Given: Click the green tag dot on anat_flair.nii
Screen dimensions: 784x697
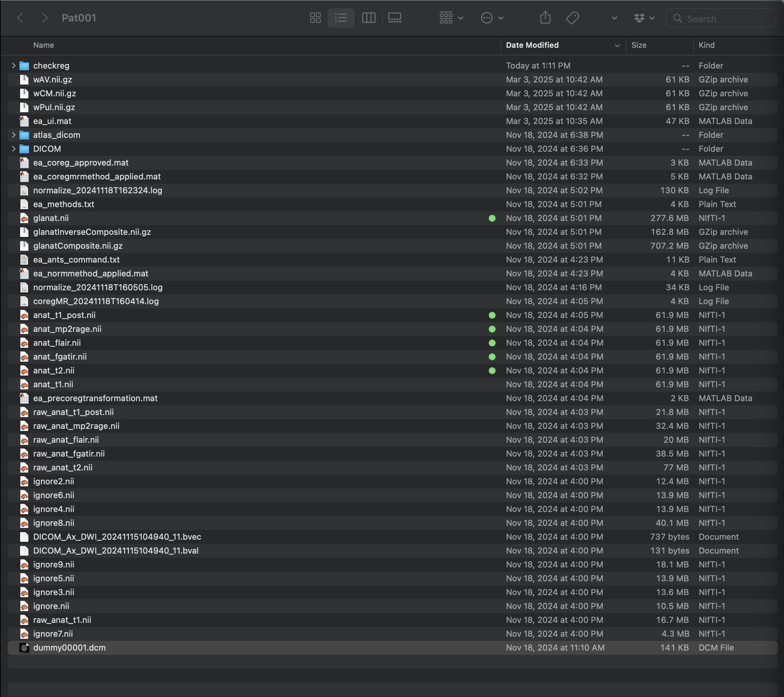Looking at the screenshot, I should click(492, 343).
